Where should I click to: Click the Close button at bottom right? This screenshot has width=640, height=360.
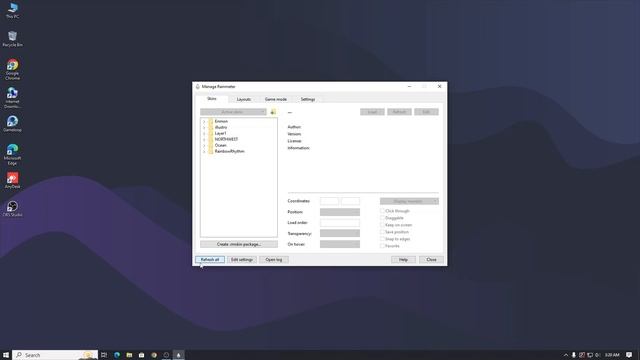pos(431,260)
